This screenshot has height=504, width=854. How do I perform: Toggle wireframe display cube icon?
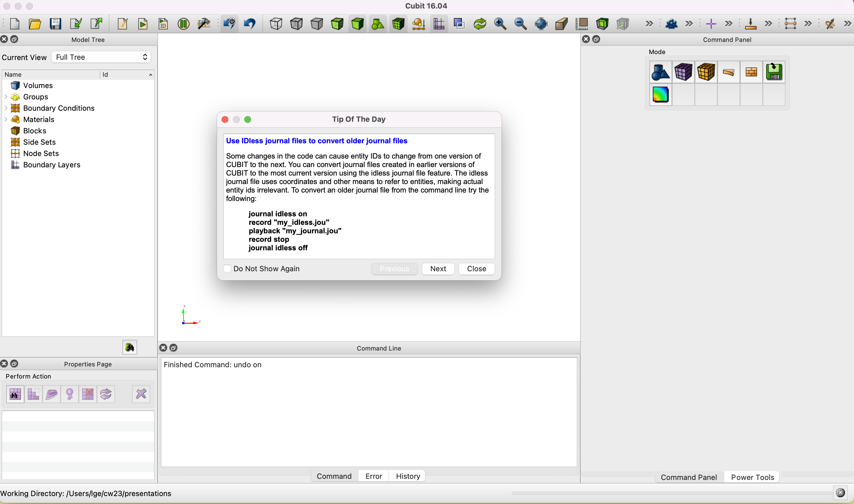[276, 24]
